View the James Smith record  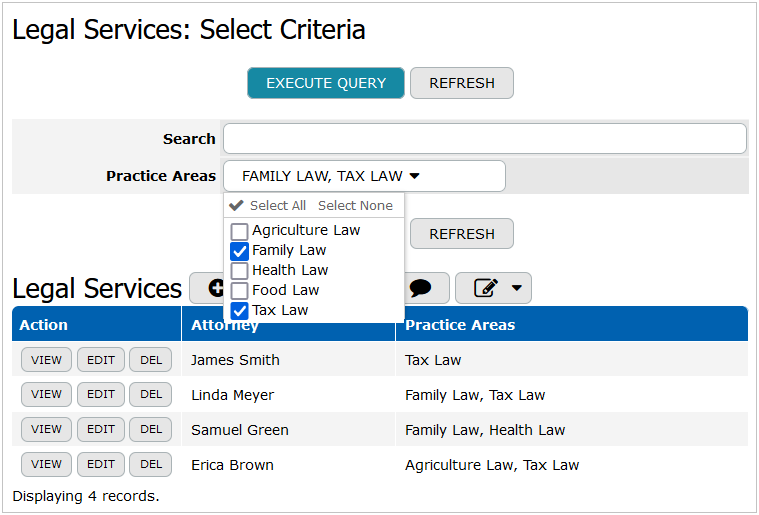point(46,360)
